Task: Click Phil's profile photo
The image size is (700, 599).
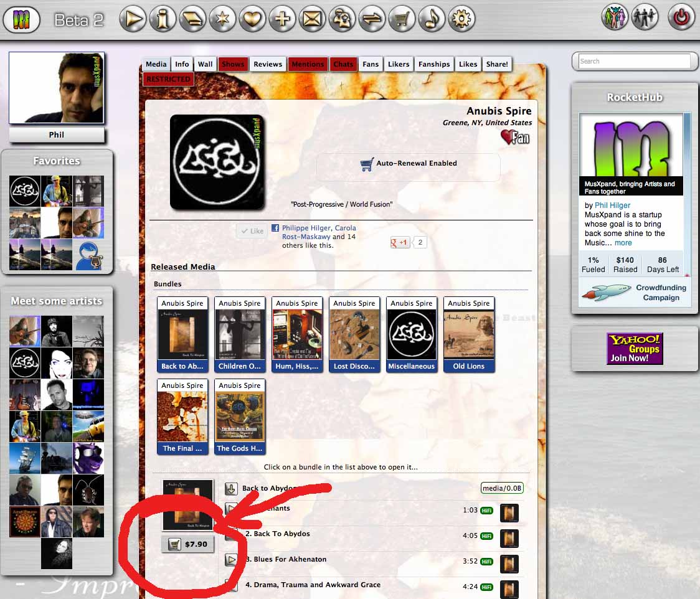Action: tap(56, 88)
